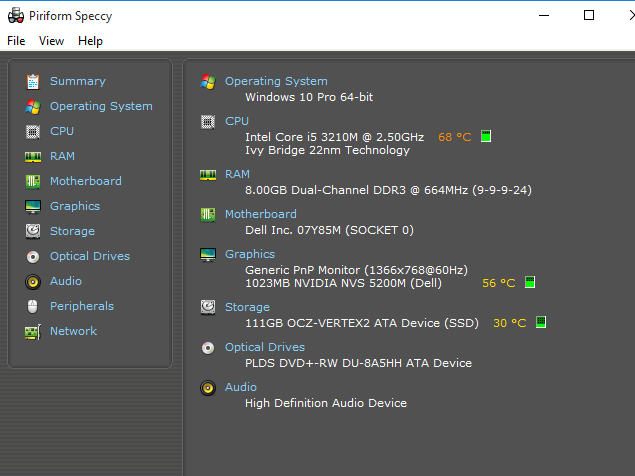Click the 56 °C graphics temperature reading

point(499,283)
